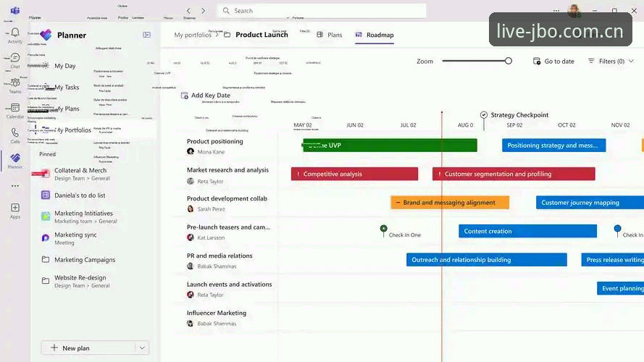Select Planner app in left rail

point(15,161)
